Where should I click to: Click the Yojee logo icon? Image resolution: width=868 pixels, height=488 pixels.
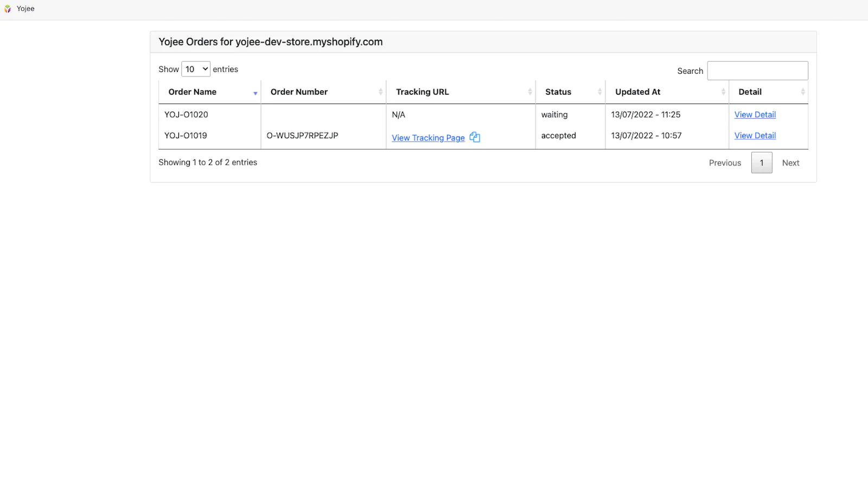[x=8, y=9]
